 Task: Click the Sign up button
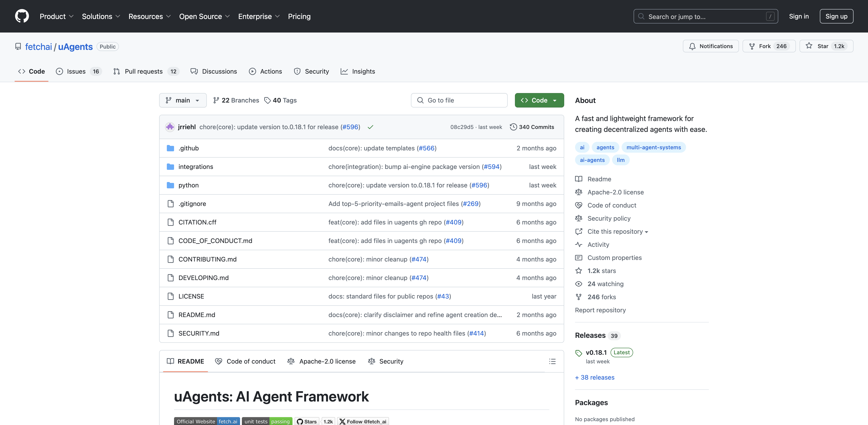click(x=836, y=16)
